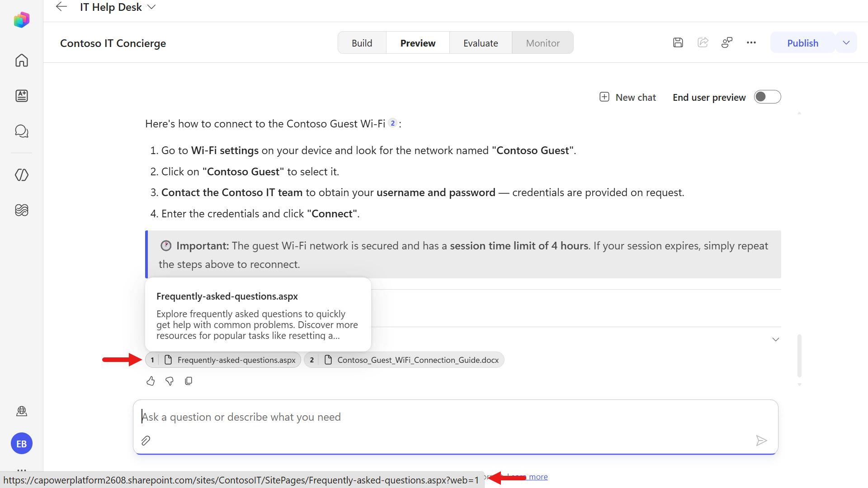Image resolution: width=868 pixels, height=488 pixels.
Task: Switch to the Preview tab
Action: click(x=418, y=43)
